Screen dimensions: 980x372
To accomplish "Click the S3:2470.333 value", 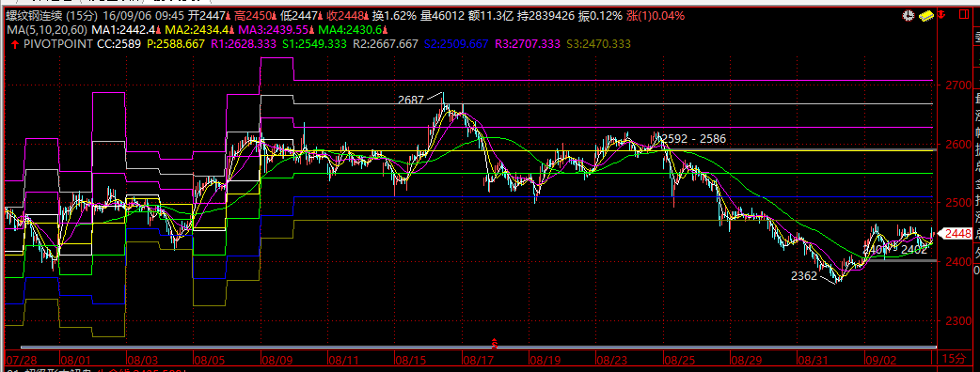I will pyautogui.click(x=598, y=44).
